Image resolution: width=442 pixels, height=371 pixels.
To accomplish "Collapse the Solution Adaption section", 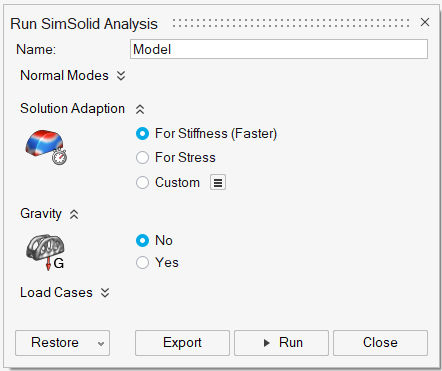I will click(x=140, y=109).
